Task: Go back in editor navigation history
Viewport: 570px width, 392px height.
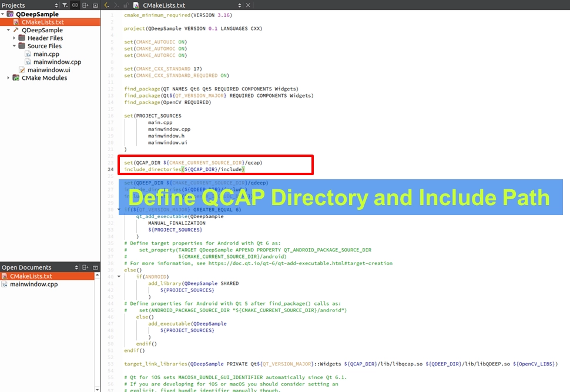Action: click(106, 5)
